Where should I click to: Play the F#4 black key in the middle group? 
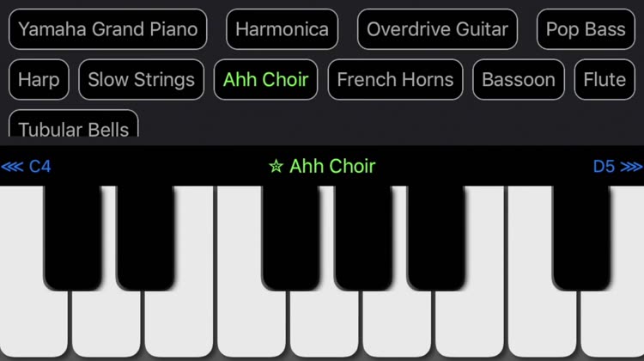point(290,237)
